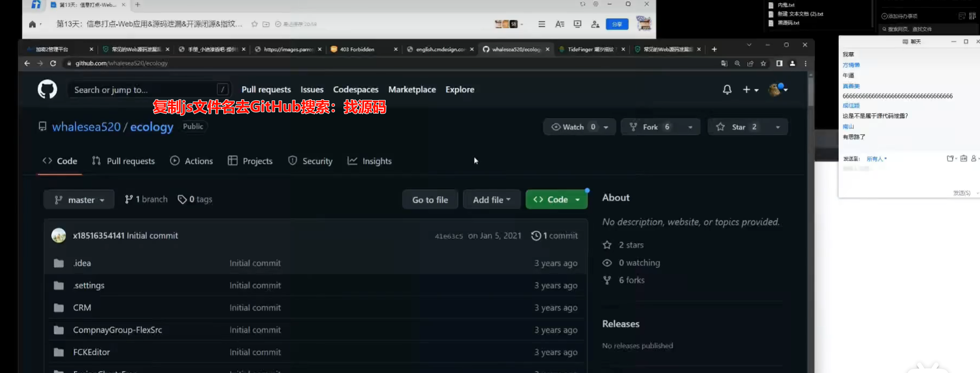Switch to the Security tab
980x373 pixels.
point(311,161)
